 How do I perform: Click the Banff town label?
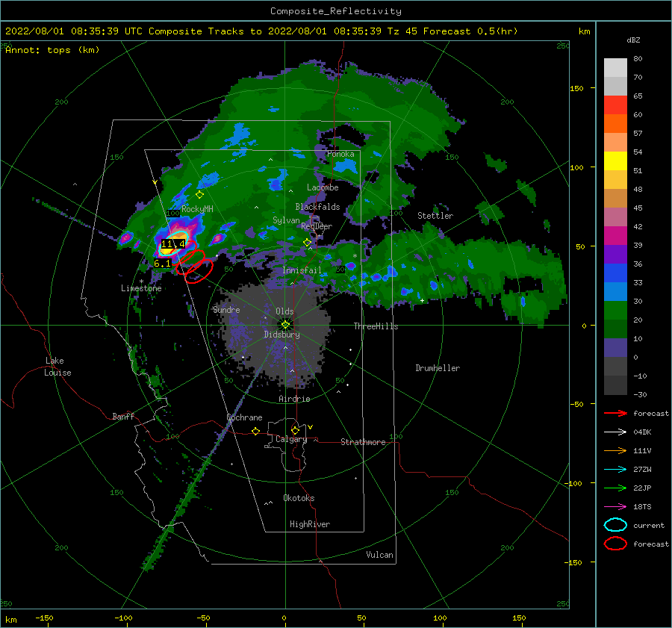123,416
